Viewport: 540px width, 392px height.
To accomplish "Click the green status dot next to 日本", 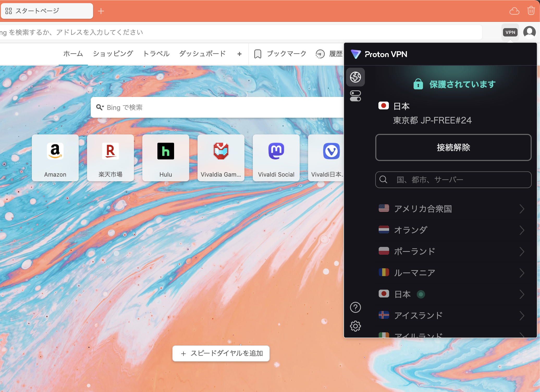I will [421, 294].
